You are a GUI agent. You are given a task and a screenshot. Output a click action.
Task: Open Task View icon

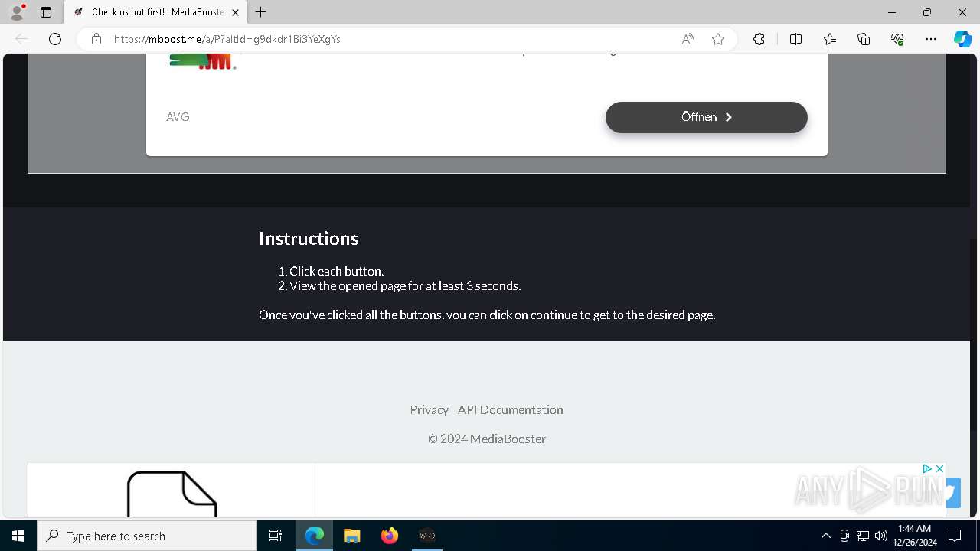tap(276, 536)
